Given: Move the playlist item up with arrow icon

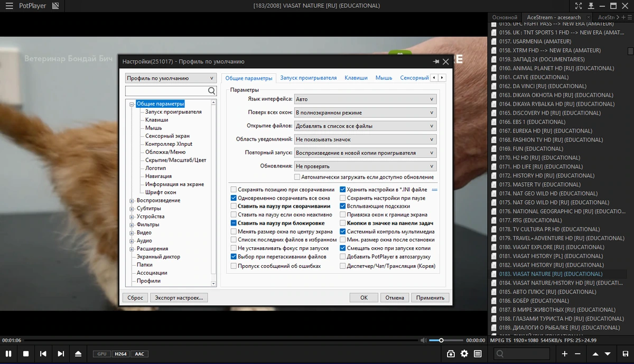Looking at the screenshot, I should pos(595,353).
